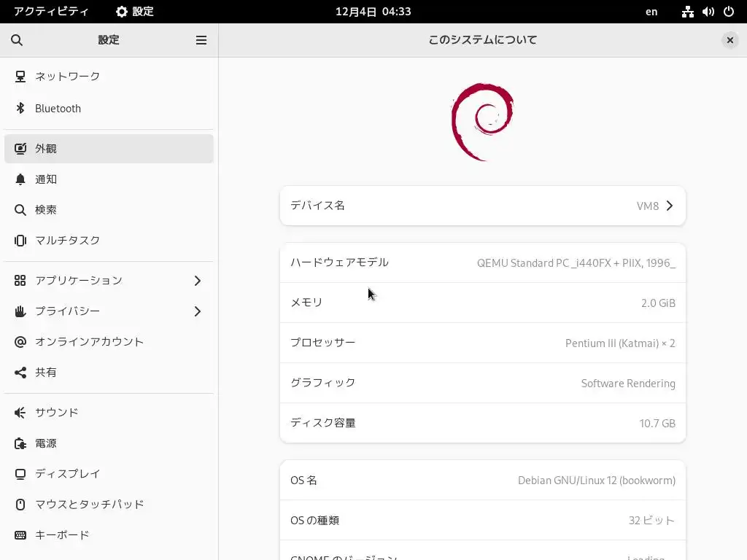747x560 pixels.
Task: Open the clock 12月4日 04:33 menu
Action: pos(373,12)
